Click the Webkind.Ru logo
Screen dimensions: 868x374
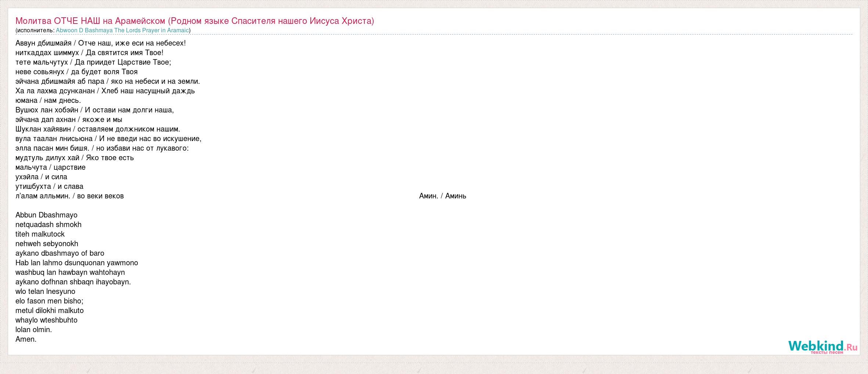click(822, 346)
